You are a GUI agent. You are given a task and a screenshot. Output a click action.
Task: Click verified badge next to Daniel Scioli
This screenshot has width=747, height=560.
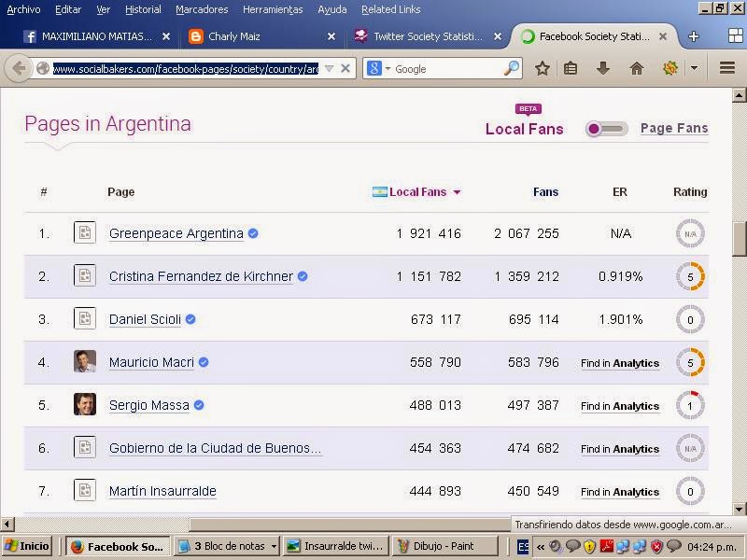click(x=190, y=319)
